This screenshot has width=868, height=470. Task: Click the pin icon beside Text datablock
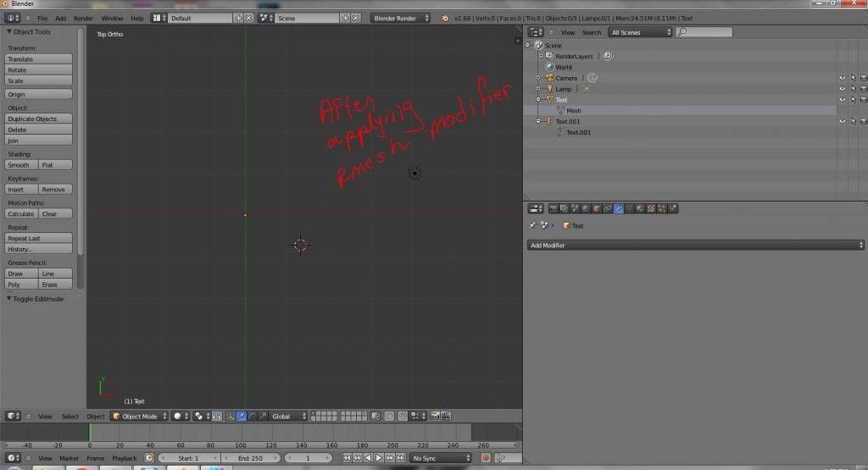pyautogui.click(x=532, y=225)
